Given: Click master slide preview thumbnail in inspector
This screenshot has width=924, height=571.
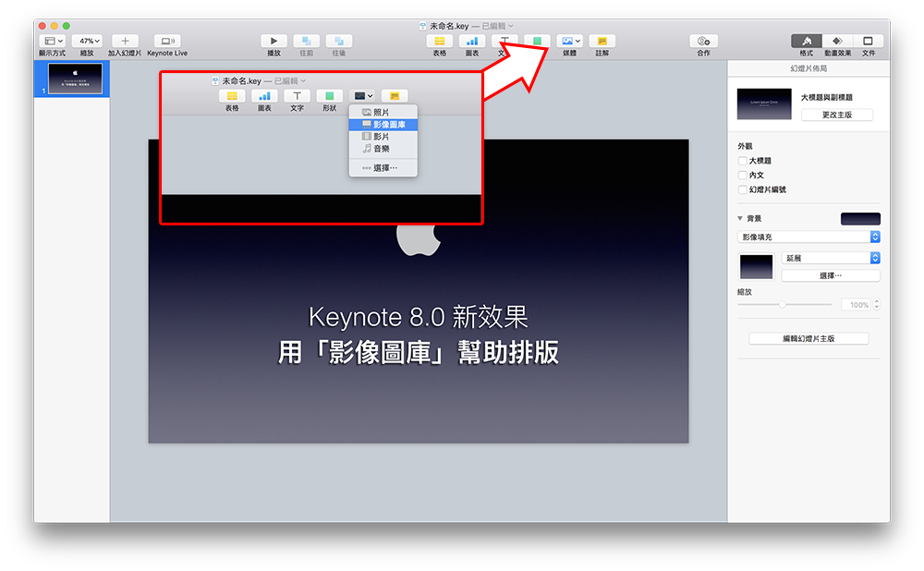Looking at the screenshot, I should (764, 103).
